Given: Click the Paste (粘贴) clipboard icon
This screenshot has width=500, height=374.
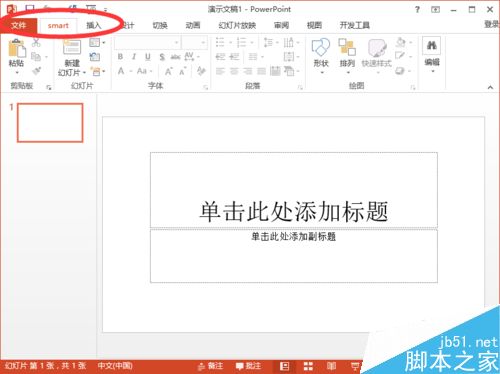Looking at the screenshot, I should pos(17,48).
